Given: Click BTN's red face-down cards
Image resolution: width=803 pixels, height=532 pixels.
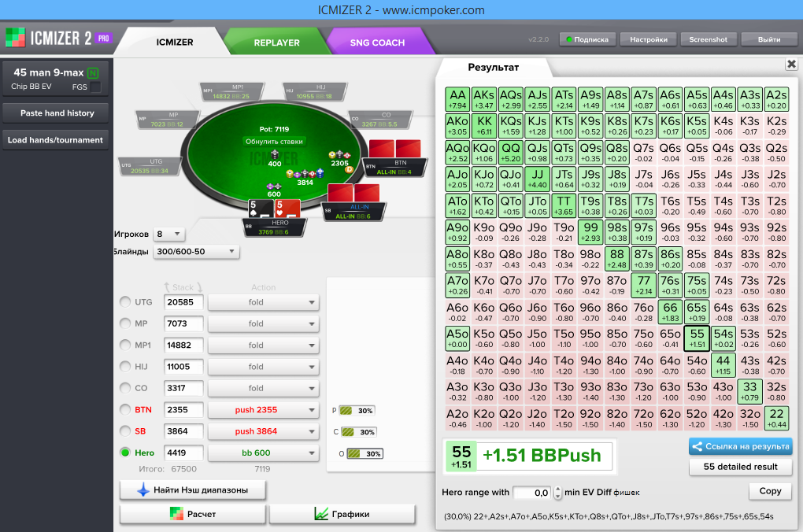Looking at the screenshot, I should pos(395,149).
